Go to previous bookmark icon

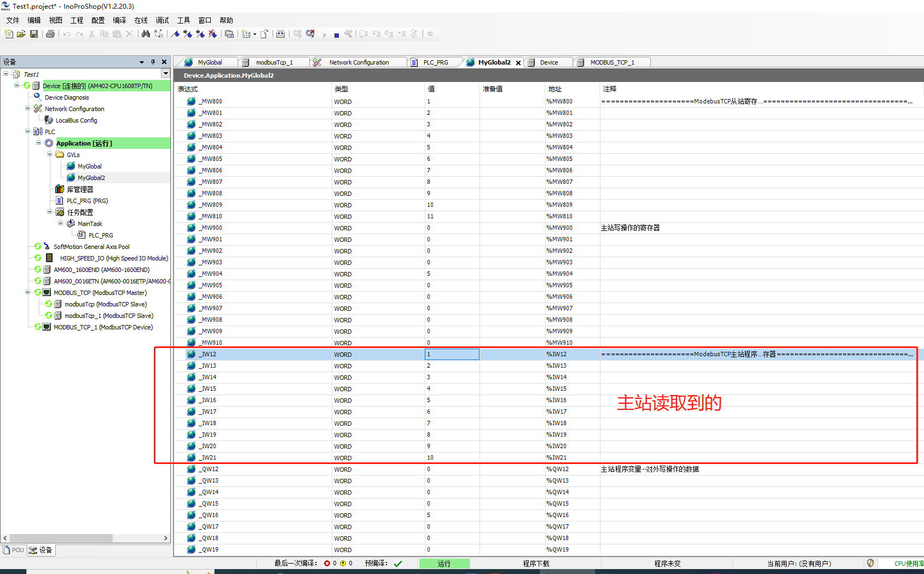click(x=200, y=34)
